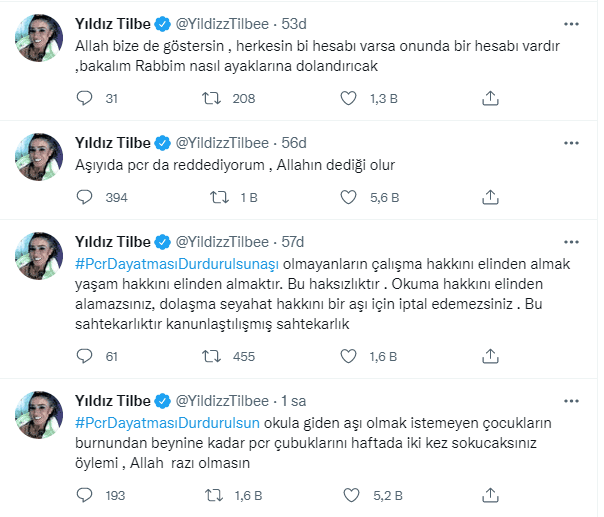Open more options on the 53d tweet
604x517 pixels.
pyautogui.click(x=569, y=20)
